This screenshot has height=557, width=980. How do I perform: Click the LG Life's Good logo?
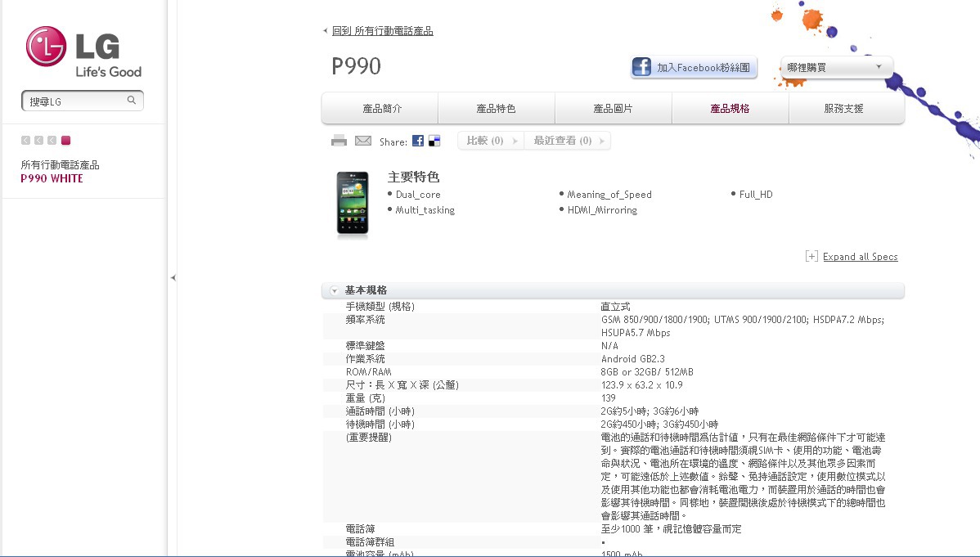tap(83, 52)
